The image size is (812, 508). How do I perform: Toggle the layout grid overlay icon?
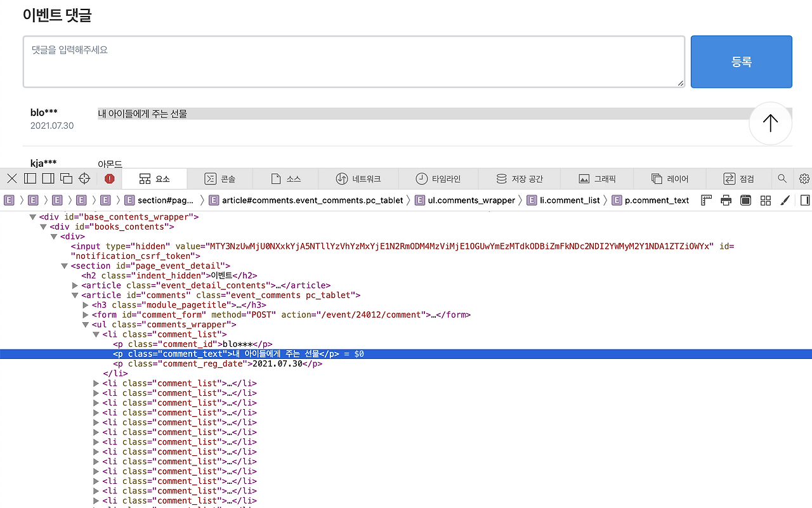pyautogui.click(x=766, y=200)
